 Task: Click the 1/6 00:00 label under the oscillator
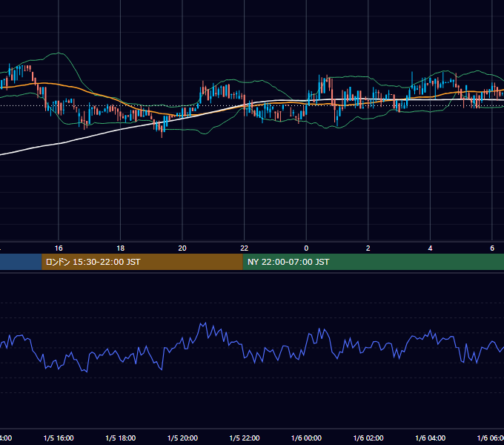tap(306, 438)
